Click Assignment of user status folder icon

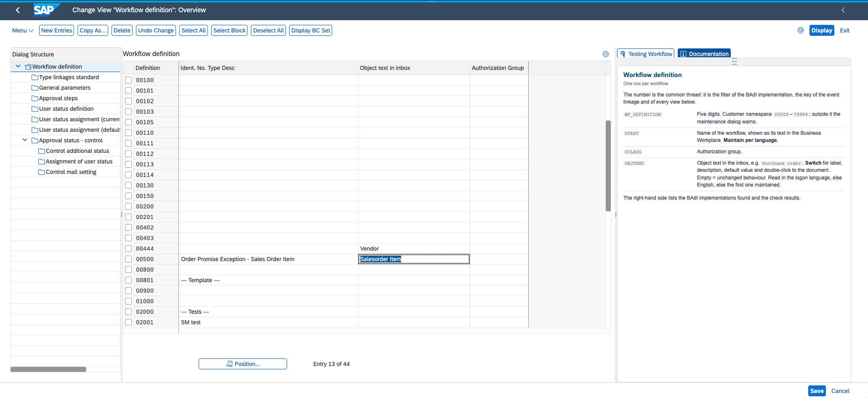42,161
